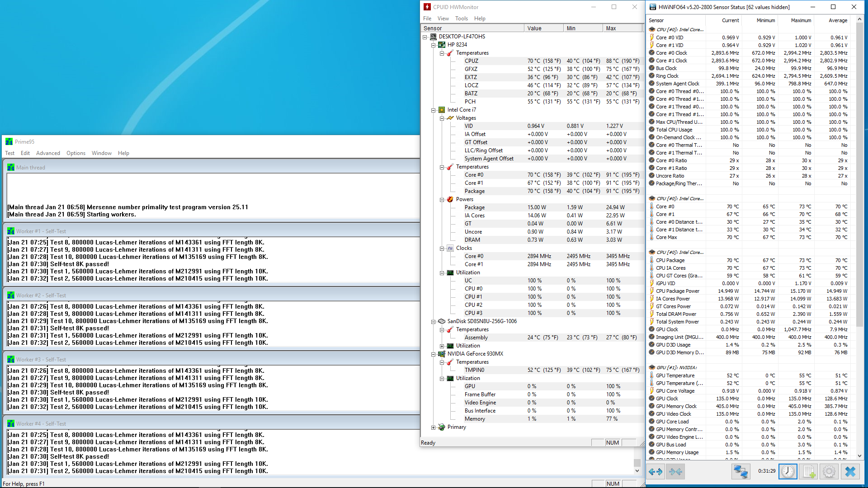Collapse Voltages under Intel Core i7
The image size is (868, 488).
click(x=442, y=118)
